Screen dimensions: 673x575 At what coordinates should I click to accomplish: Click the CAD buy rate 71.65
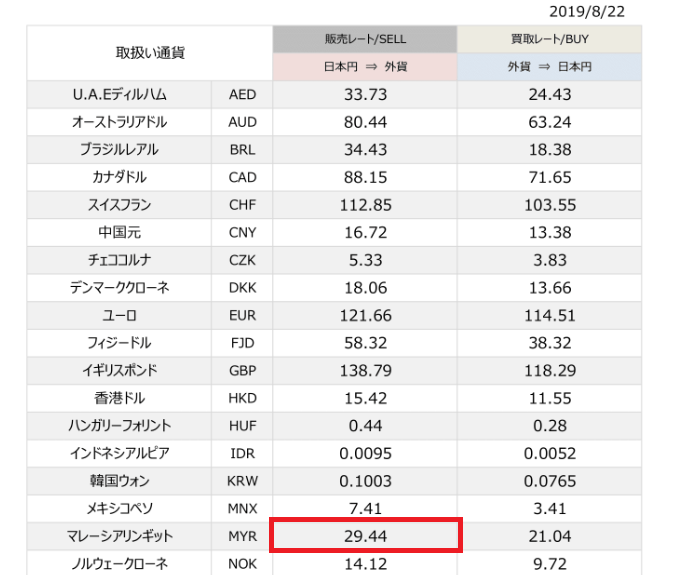(x=550, y=177)
